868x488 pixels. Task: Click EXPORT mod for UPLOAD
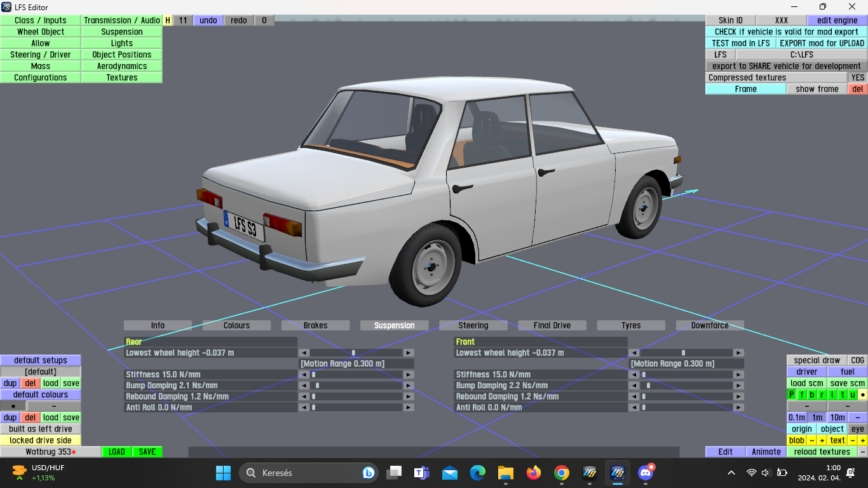tap(822, 43)
